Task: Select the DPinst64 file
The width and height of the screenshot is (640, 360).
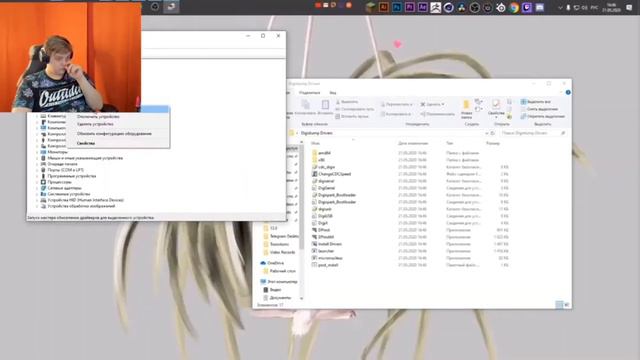Action: (326, 237)
